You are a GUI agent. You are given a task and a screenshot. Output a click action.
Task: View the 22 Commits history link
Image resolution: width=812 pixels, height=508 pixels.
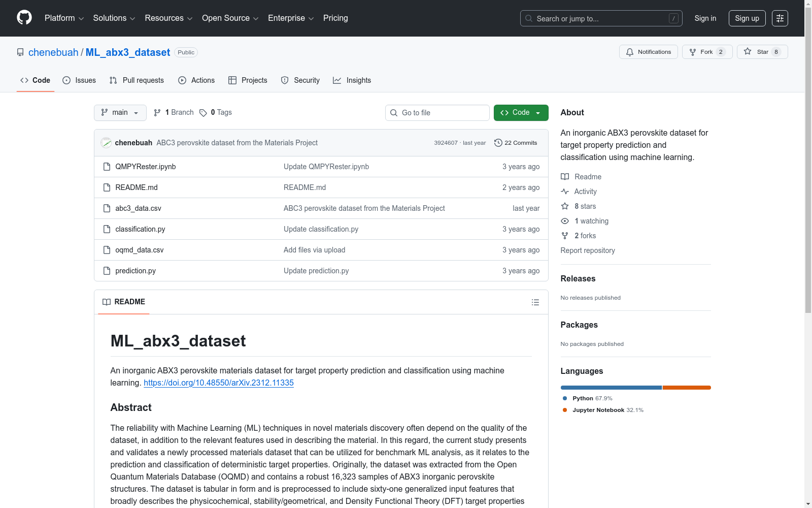(x=516, y=143)
